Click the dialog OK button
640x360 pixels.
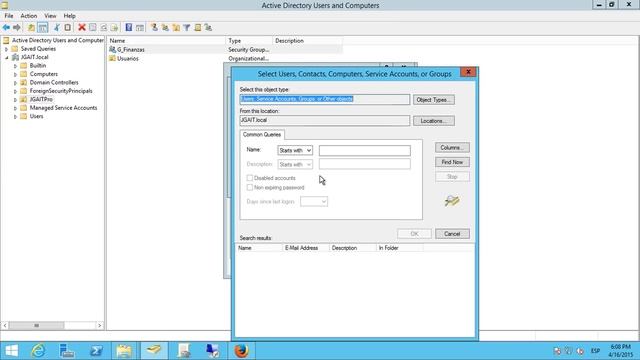pos(414,234)
